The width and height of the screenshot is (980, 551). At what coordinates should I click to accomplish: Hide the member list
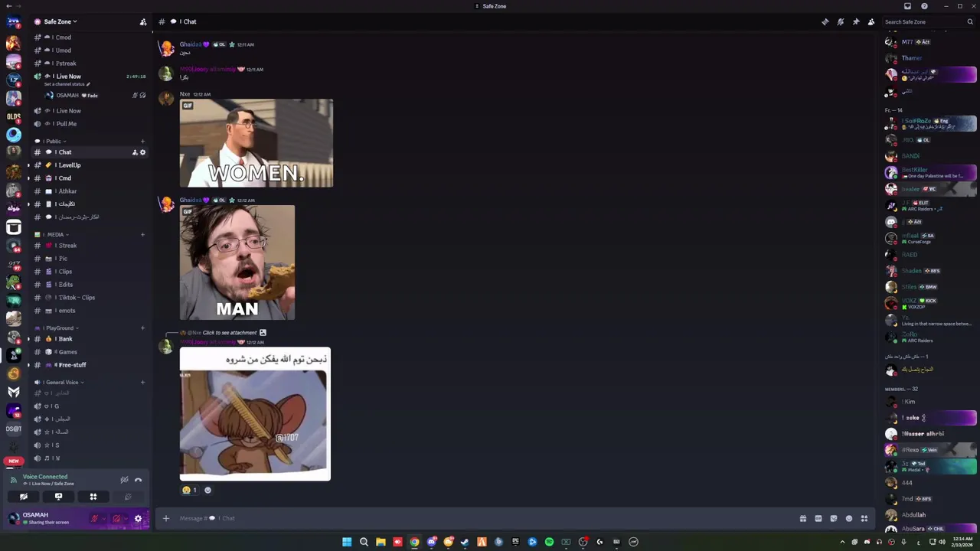[871, 21]
